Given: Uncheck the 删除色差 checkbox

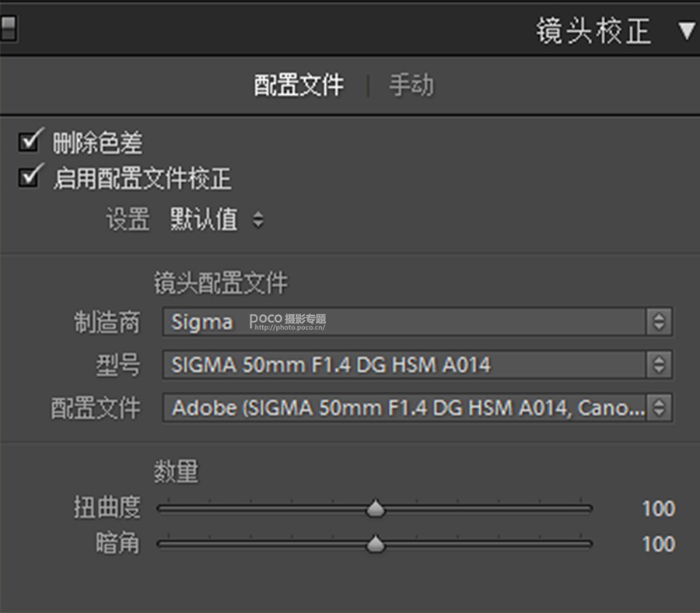Looking at the screenshot, I should [30, 142].
